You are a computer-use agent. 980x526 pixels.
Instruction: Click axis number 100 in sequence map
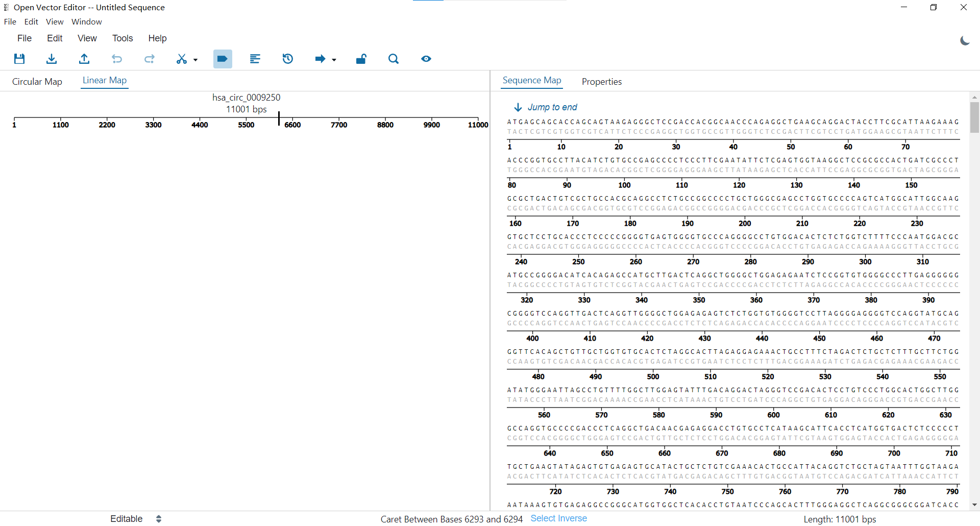(624, 185)
